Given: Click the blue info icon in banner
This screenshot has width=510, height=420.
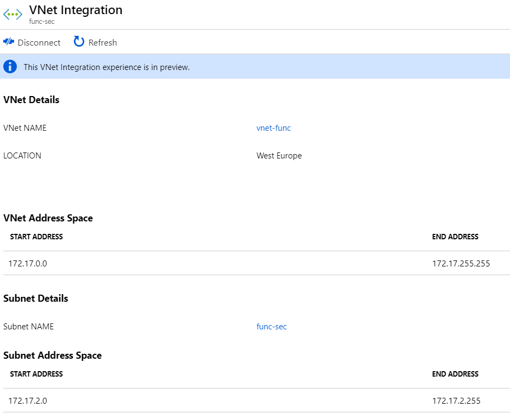Looking at the screenshot, I should (10, 67).
